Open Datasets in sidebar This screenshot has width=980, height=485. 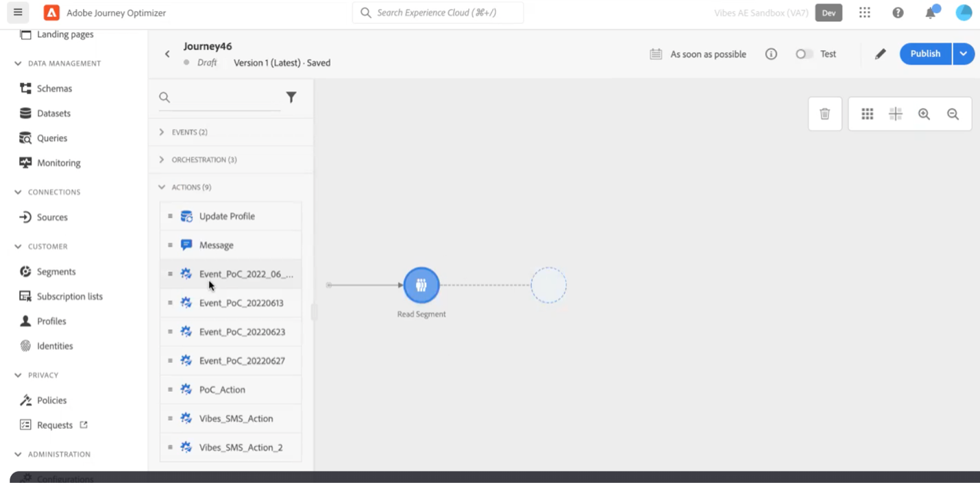[53, 113]
